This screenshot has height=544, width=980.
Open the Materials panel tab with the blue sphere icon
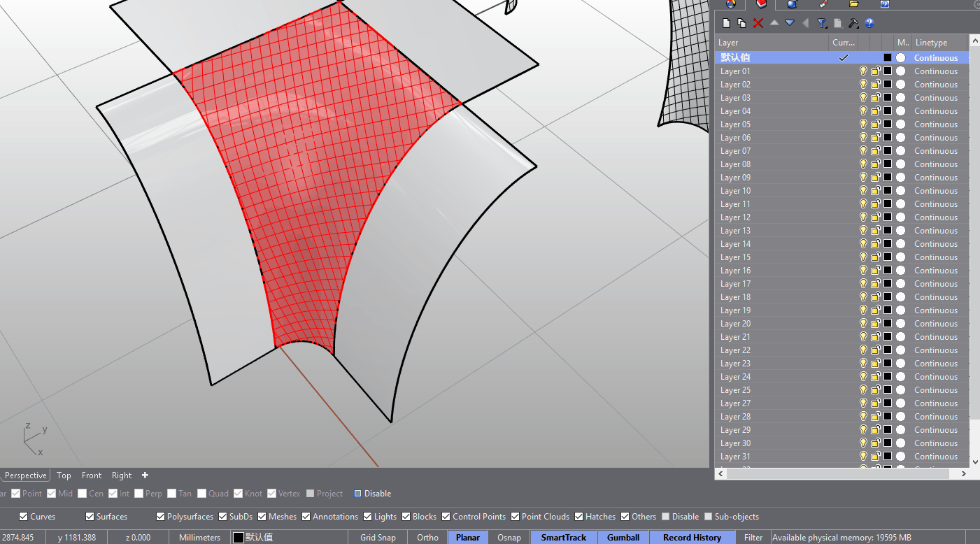792,3
